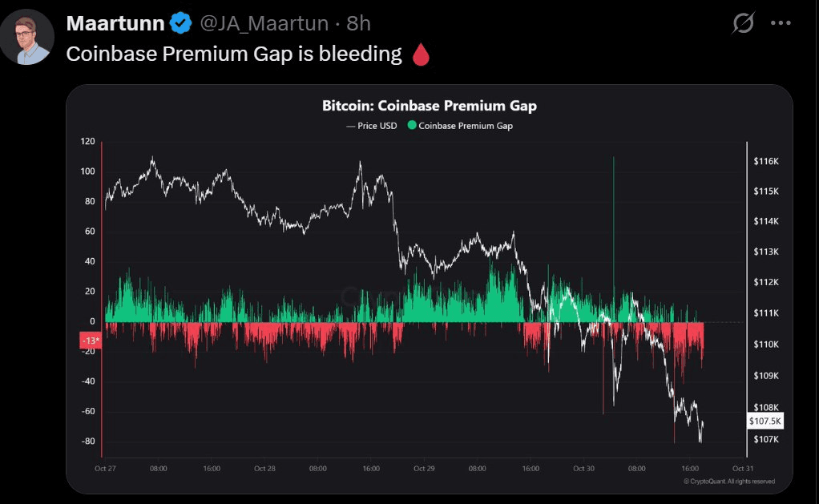Viewport: 819px width, 504px height.
Task: Click the tall green spike on the chart
Action: (x=614, y=224)
